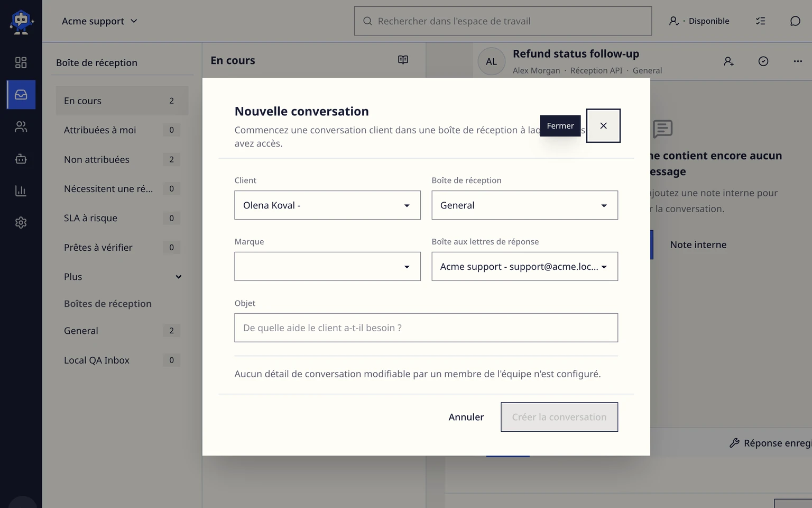Viewport: 812px width, 508px height.
Task: Open the three-dot more options menu
Action: [x=798, y=61]
